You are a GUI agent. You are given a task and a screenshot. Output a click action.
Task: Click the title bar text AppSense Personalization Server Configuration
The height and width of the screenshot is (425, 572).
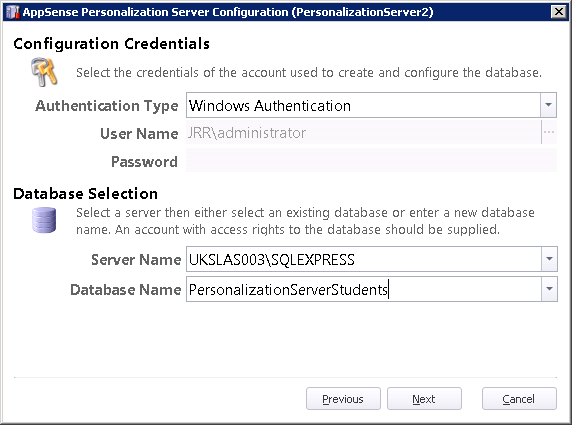coord(228,12)
